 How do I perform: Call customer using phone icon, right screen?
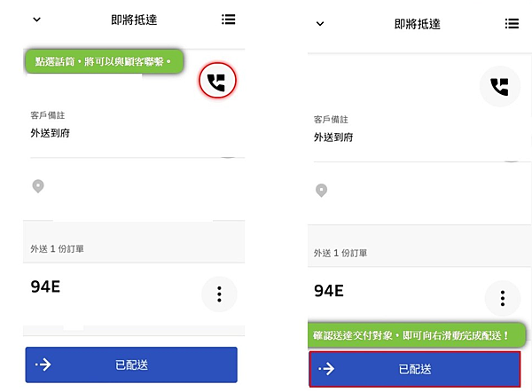pos(500,87)
